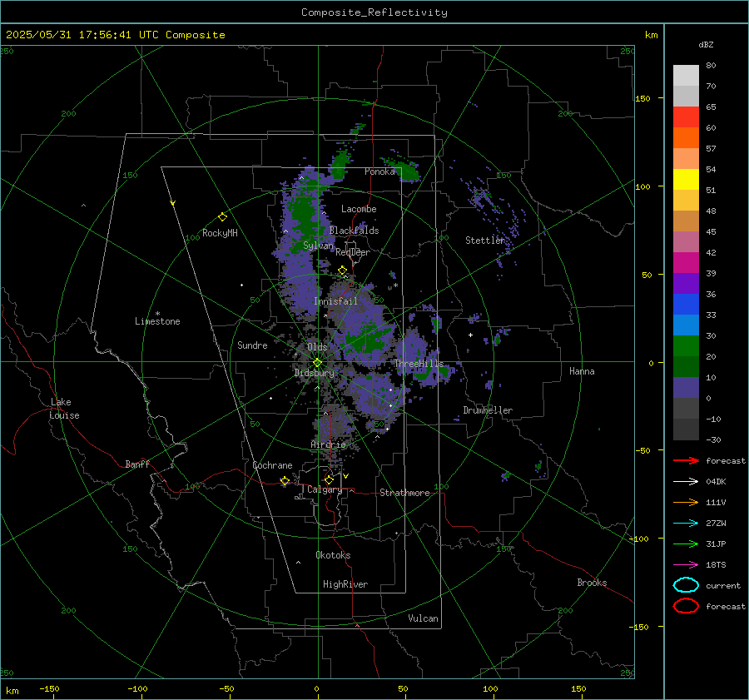
Task: Select the 20 dBZ green color swatch
Action: click(686, 346)
